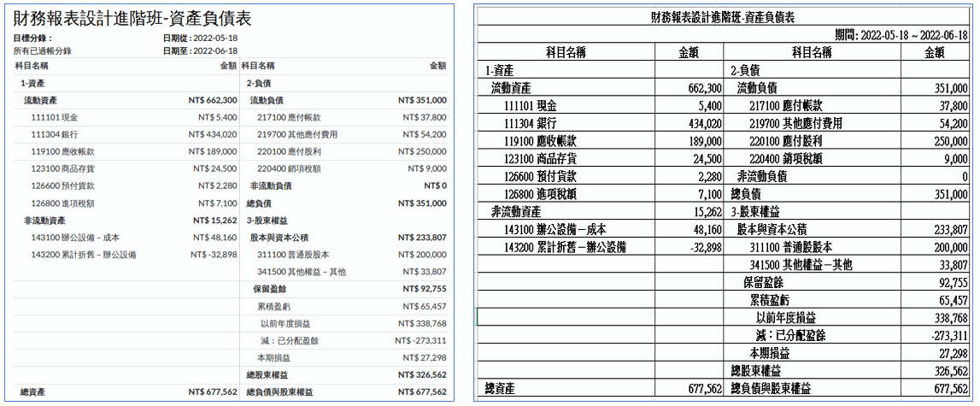Click the 日期至 2022-06-18 value
The height and width of the screenshot is (406, 980).
(217, 50)
